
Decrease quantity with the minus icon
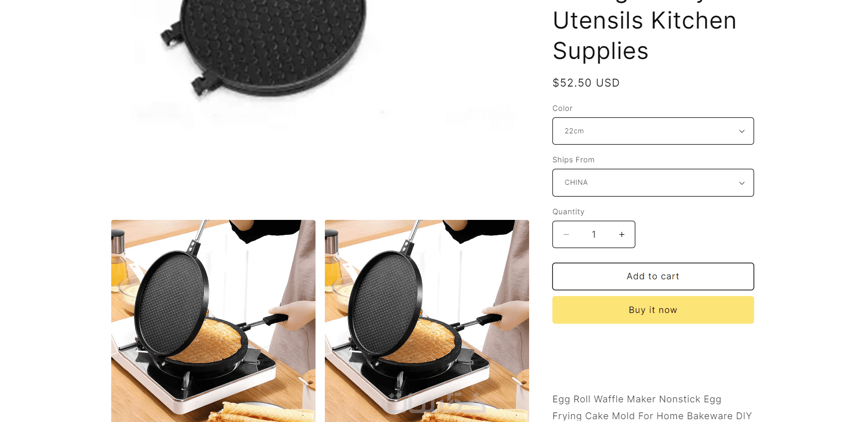pos(566,234)
